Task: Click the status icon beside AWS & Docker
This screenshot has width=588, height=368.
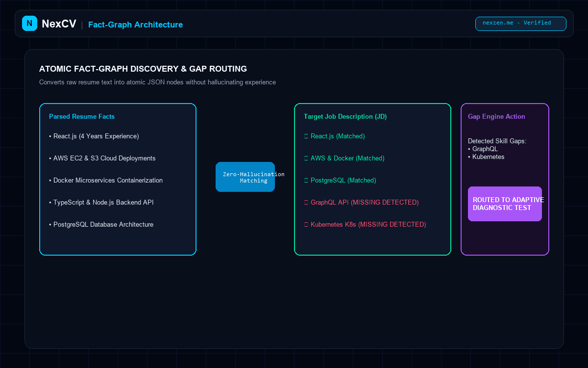Action: click(x=306, y=158)
